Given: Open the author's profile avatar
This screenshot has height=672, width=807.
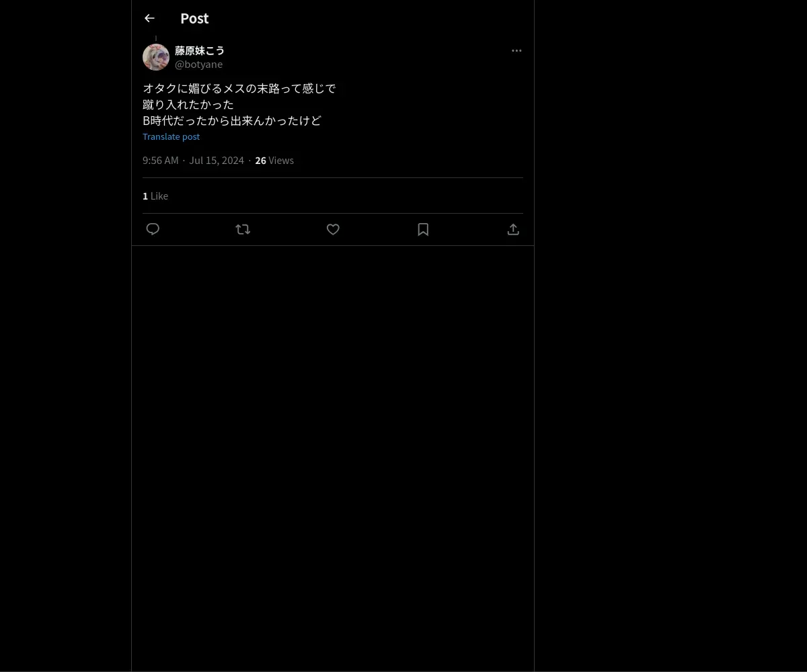Looking at the screenshot, I should click(x=156, y=57).
